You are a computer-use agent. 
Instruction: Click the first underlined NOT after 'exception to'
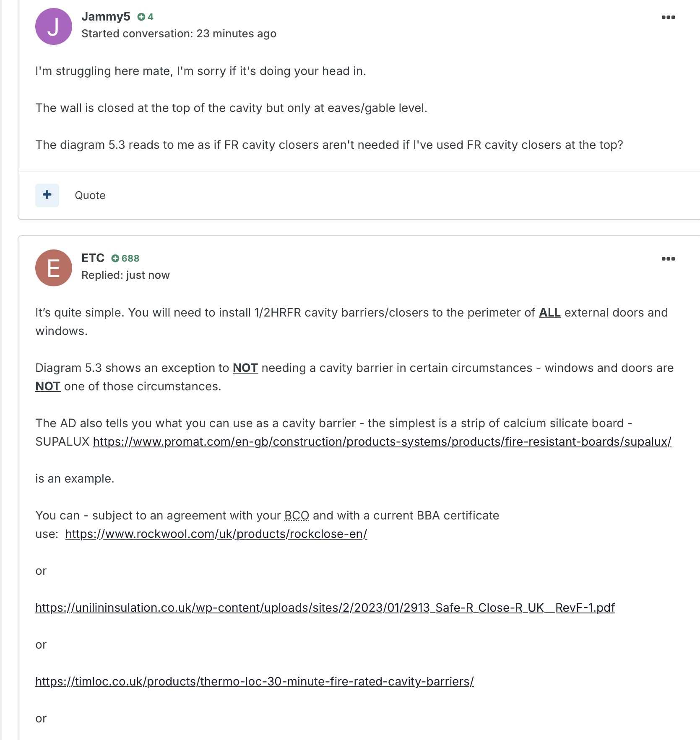tap(245, 368)
